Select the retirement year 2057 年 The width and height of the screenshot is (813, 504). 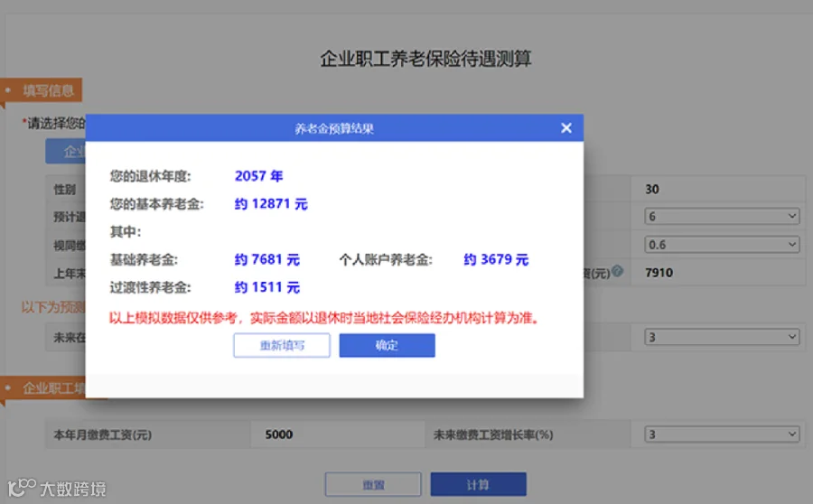[258, 176]
